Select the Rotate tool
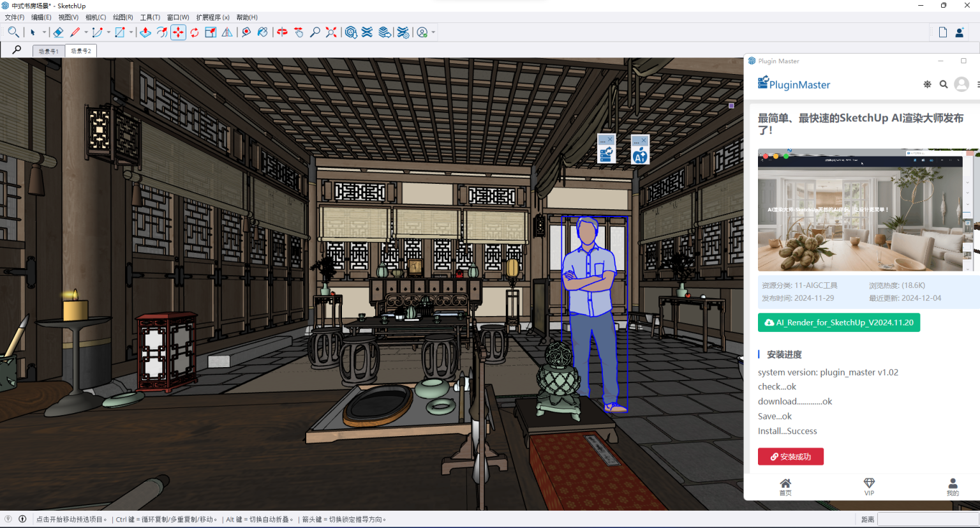This screenshot has height=528, width=980. pyautogui.click(x=193, y=32)
